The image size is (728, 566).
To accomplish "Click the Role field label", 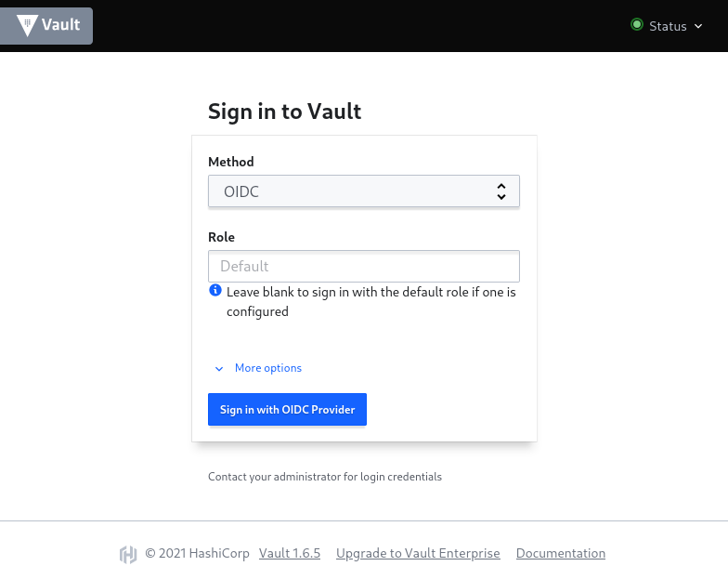I will coord(221,237).
